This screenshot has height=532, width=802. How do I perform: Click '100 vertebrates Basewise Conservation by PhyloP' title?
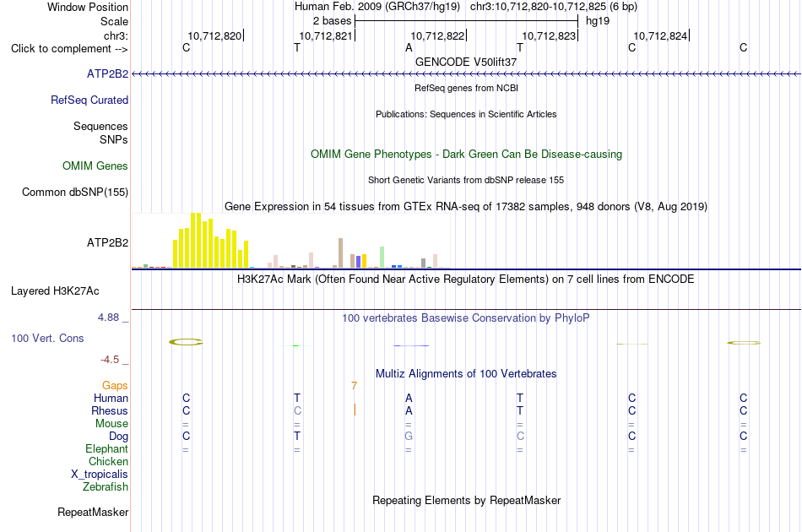point(466,318)
